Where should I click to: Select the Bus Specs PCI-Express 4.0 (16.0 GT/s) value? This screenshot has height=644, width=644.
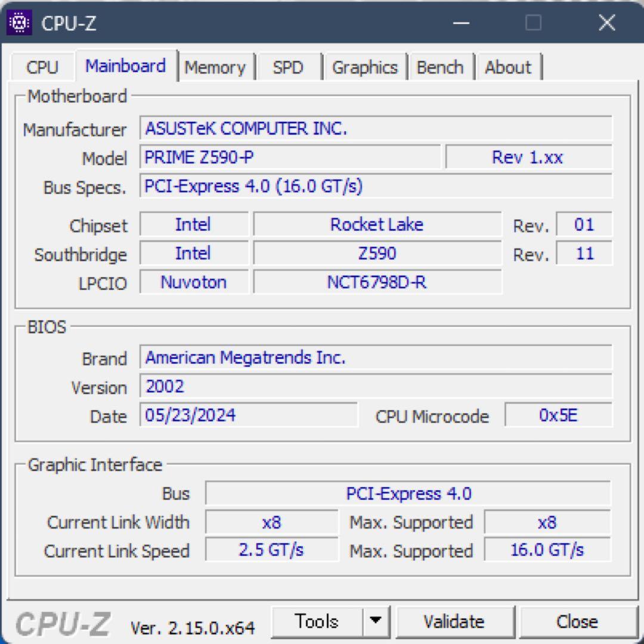pos(376,185)
